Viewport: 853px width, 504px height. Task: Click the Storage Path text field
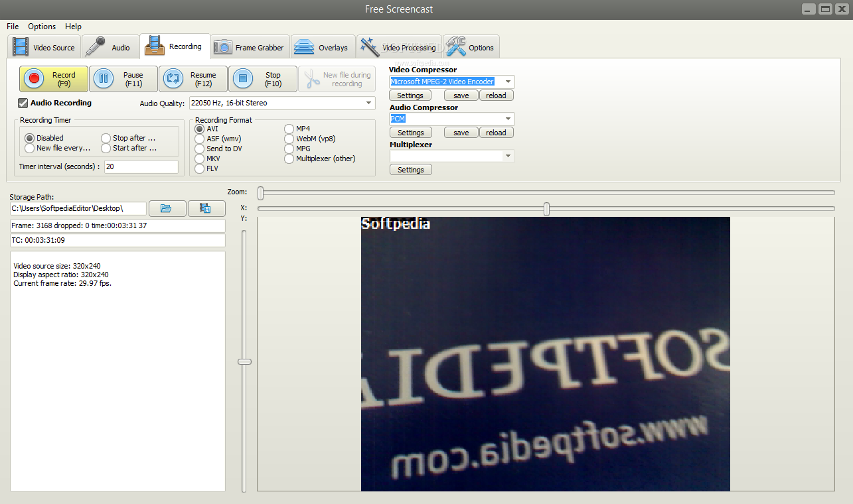click(x=78, y=208)
